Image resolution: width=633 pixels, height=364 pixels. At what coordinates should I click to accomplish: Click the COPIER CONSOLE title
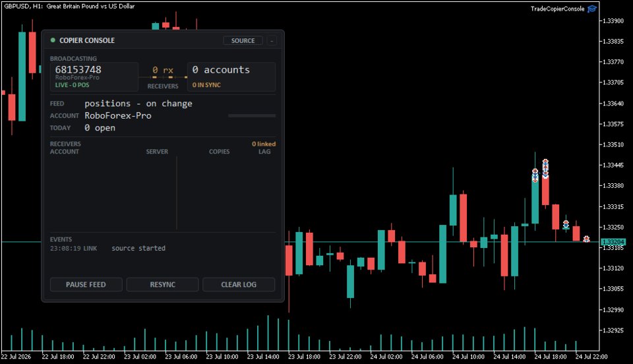tap(87, 40)
